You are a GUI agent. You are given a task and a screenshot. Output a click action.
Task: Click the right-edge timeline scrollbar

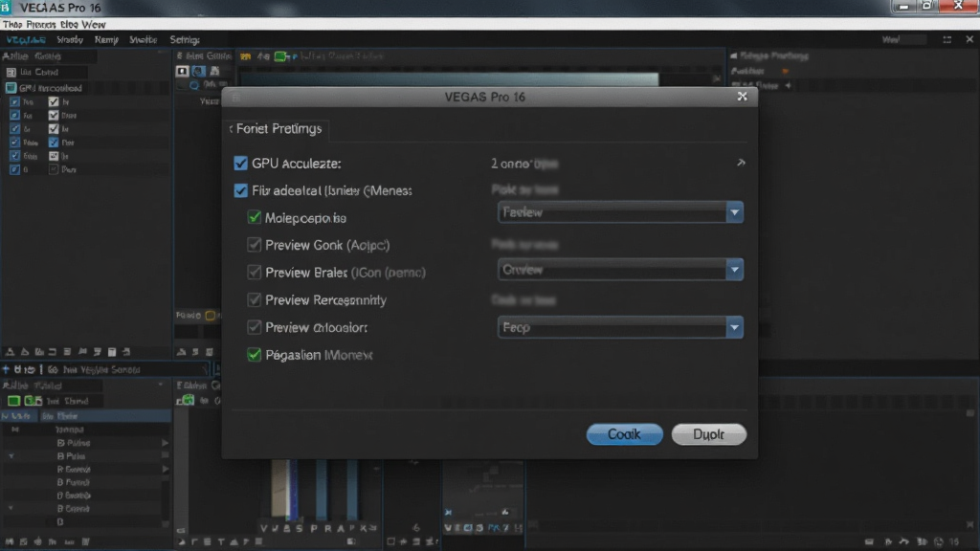pyautogui.click(x=970, y=469)
